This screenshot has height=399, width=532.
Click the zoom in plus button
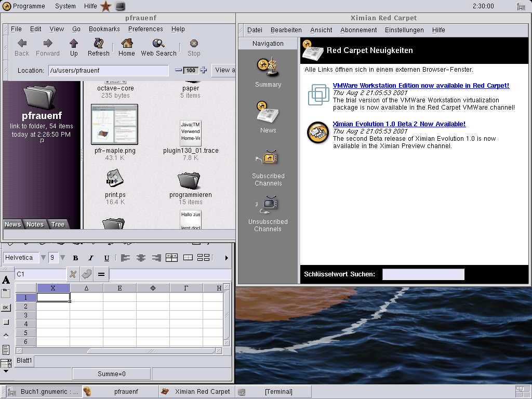204,70
